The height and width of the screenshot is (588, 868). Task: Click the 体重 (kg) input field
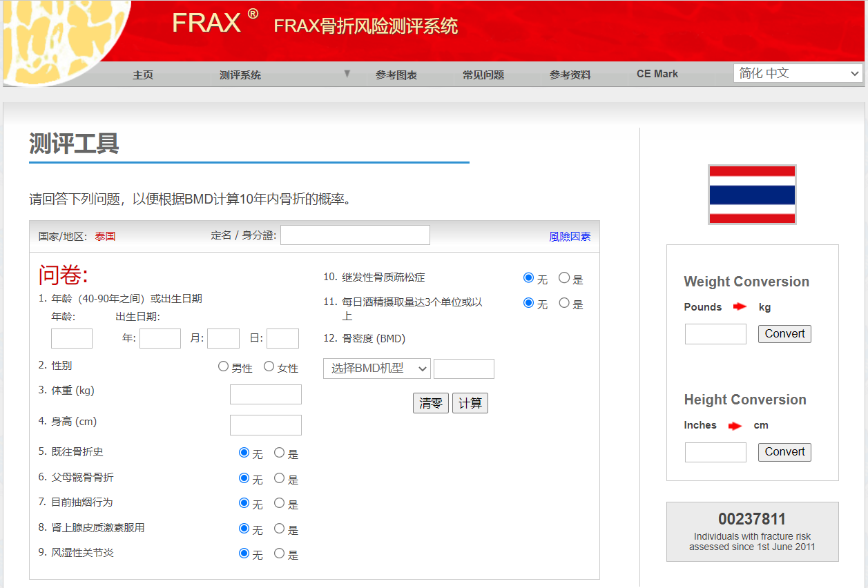tap(266, 395)
